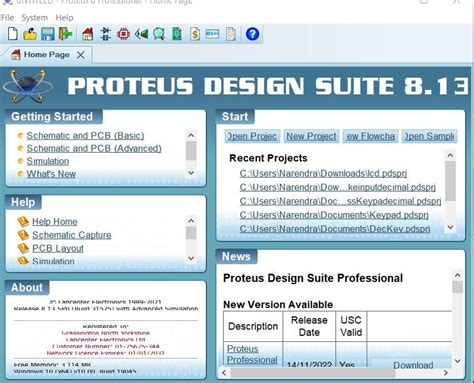Open the PCB Layout help link

pyautogui.click(x=58, y=248)
